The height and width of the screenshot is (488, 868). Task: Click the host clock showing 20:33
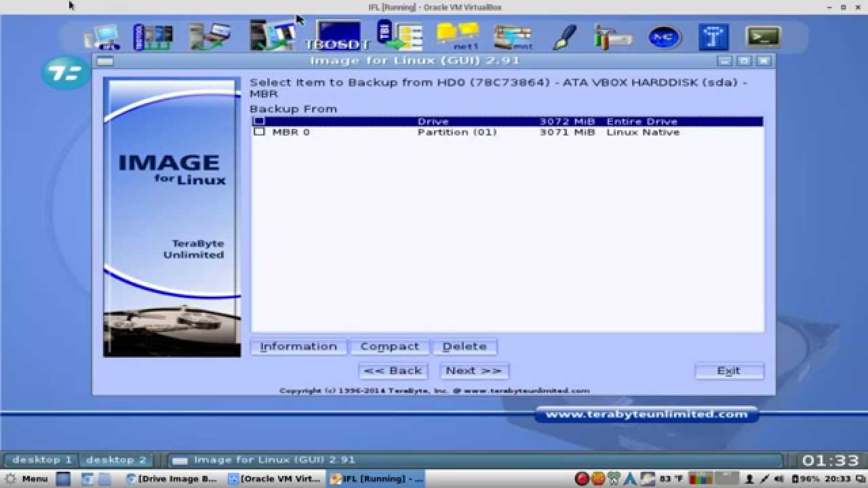tap(837, 479)
